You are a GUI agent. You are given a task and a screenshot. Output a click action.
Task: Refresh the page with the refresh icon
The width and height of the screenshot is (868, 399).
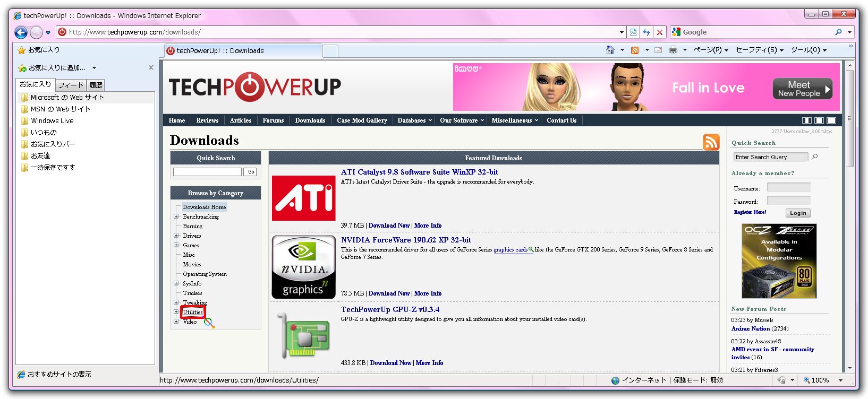click(646, 32)
